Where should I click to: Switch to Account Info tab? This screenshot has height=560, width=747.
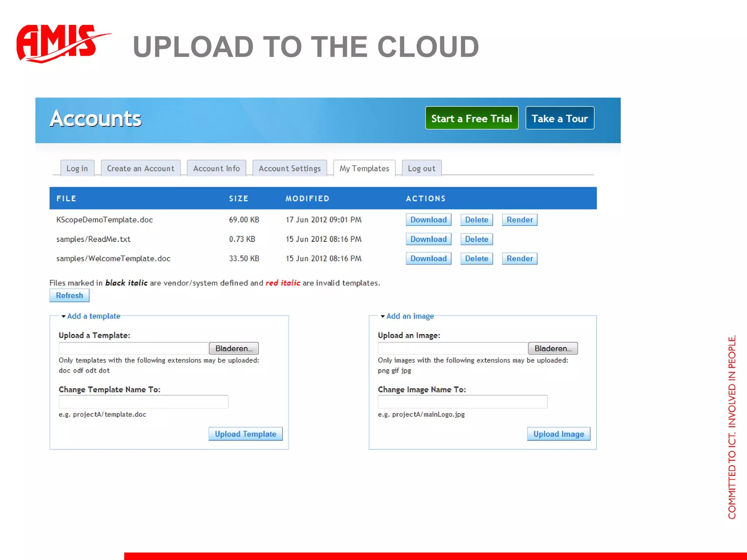216,168
